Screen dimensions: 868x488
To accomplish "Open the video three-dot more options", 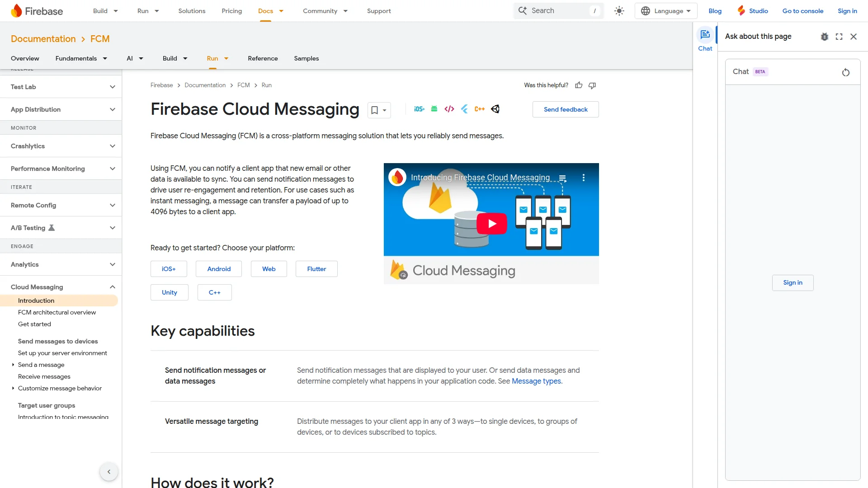I will coord(584,178).
